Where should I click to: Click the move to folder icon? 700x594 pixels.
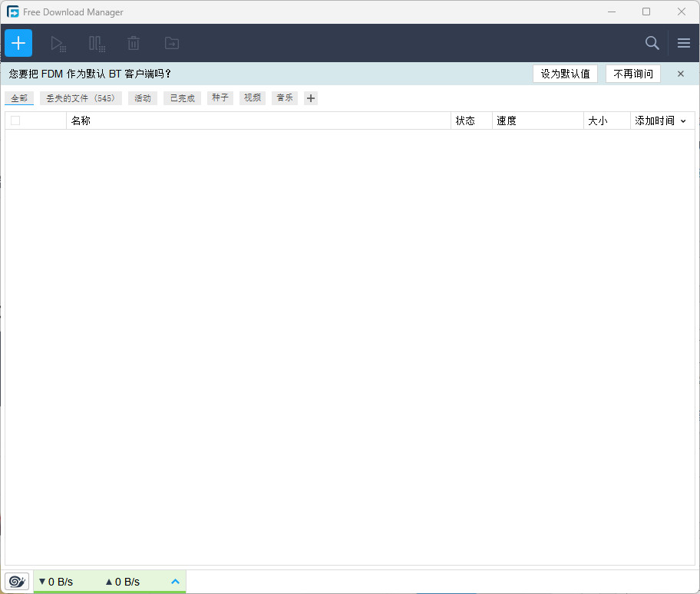point(172,43)
